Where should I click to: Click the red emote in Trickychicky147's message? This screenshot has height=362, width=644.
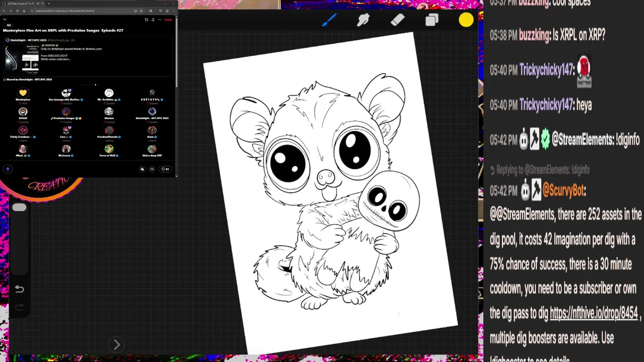(584, 72)
